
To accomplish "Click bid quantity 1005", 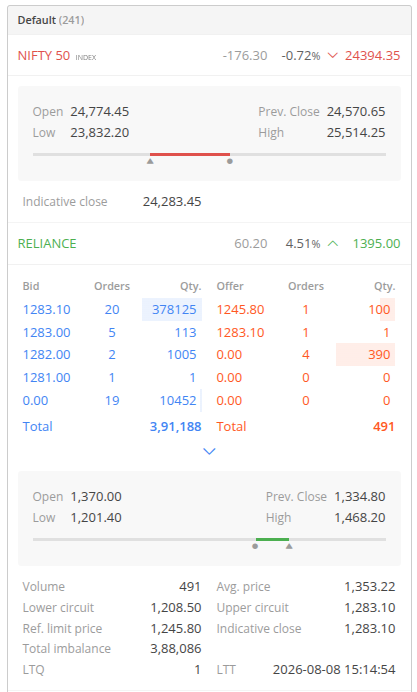I will 182,355.
